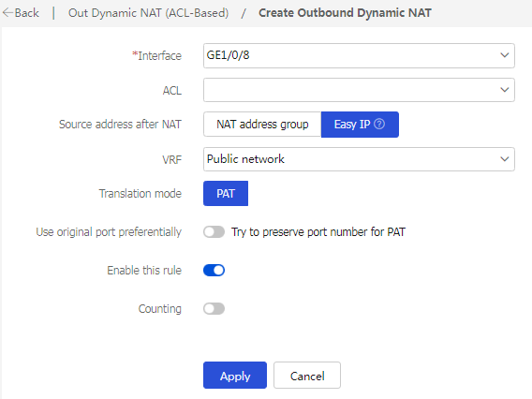Go to Out Dynamic NAT (ACL-Based) breadcrumb
Screen dimensions: 532x399
(149, 13)
